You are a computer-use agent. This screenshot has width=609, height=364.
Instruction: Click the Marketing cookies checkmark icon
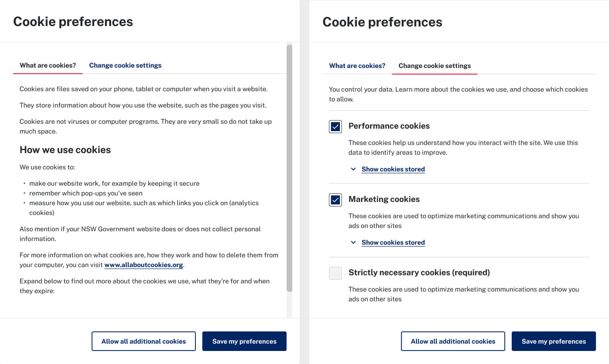(x=335, y=200)
